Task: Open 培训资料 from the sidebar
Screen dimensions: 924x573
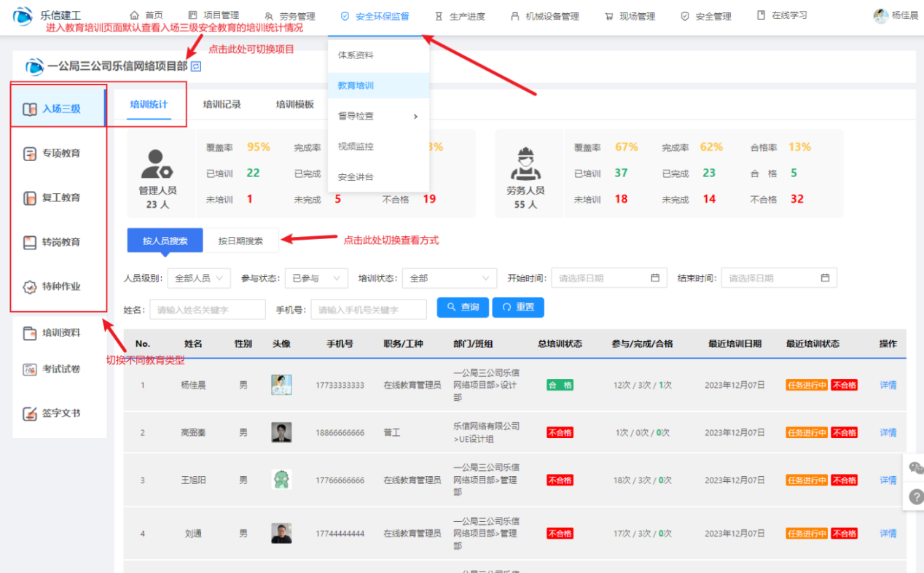Action: [x=60, y=333]
